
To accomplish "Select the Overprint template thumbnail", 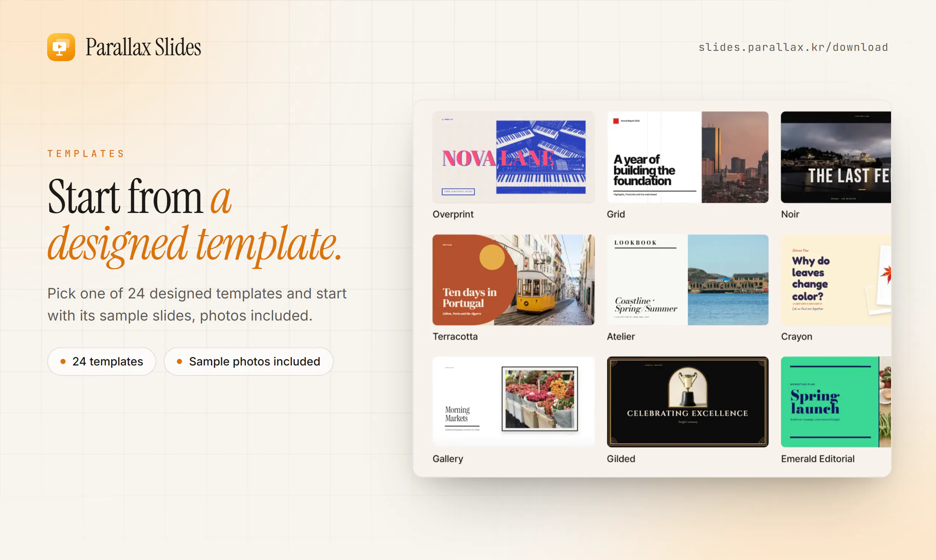I will pyautogui.click(x=513, y=157).
